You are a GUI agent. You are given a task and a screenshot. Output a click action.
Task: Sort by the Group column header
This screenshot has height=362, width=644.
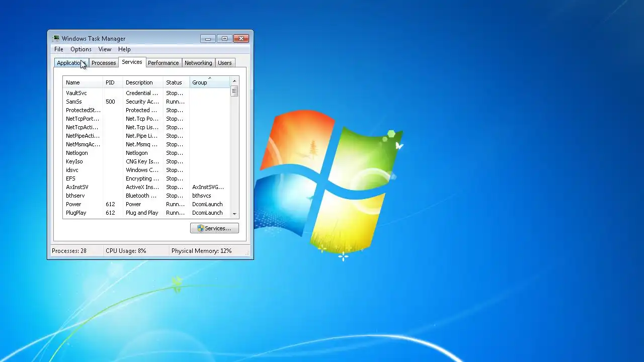click(x=210, y=82)
